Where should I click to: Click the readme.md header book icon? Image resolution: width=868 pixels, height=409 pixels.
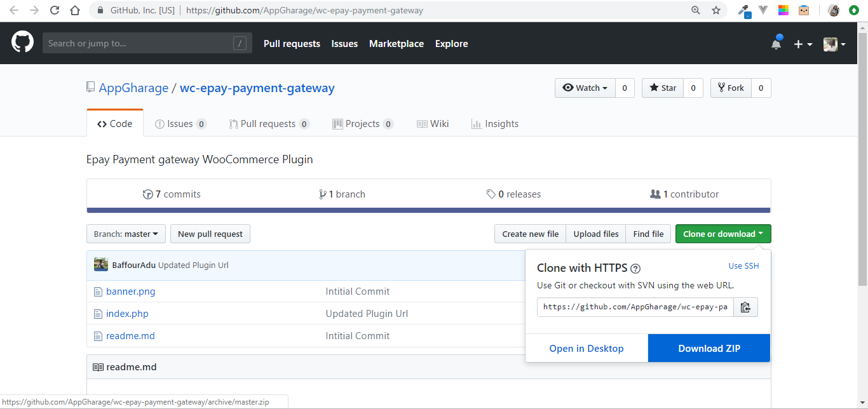(98, 367)
